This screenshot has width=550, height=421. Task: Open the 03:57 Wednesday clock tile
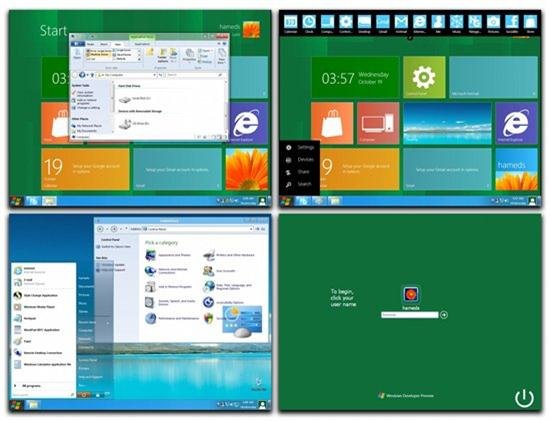tap(355, 77)
